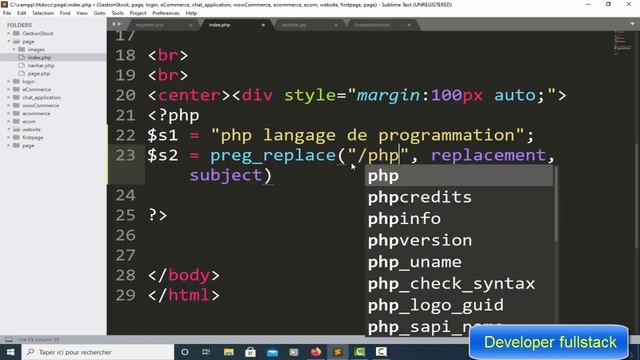640x360 pixels.
Task: Open Firefox from taskbar
Action: point(316,352)
